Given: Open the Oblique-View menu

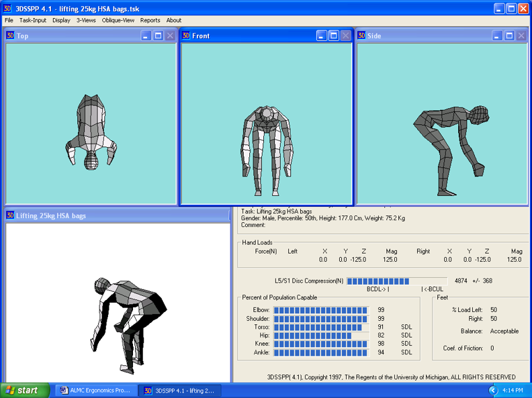Looking at the screenshot, I should [x=118, y=20].
